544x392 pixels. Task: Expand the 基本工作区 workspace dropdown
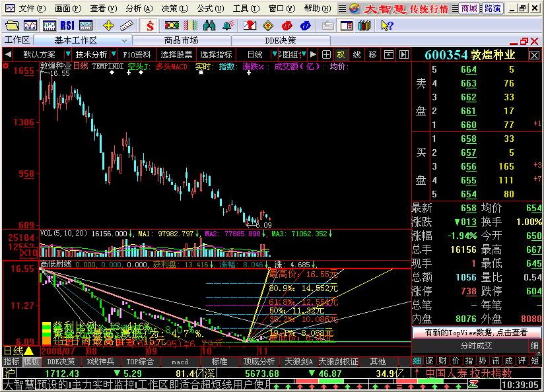click(x=124, y=41)
